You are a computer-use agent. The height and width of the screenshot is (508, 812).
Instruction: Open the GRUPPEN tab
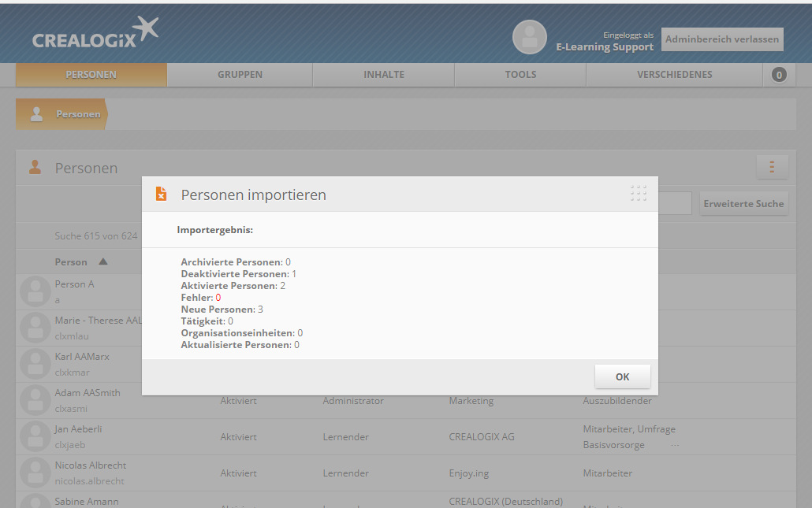(x=240, y=75)
